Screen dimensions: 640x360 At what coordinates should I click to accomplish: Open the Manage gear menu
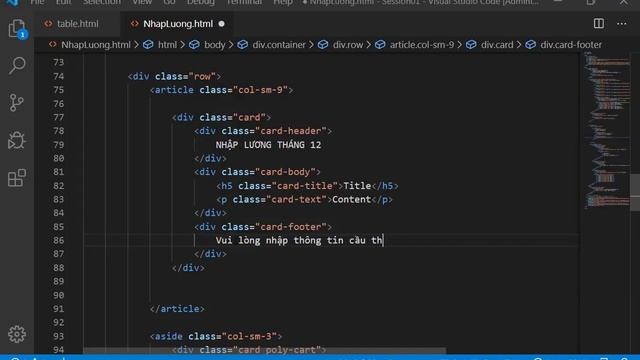pos(17,334)
